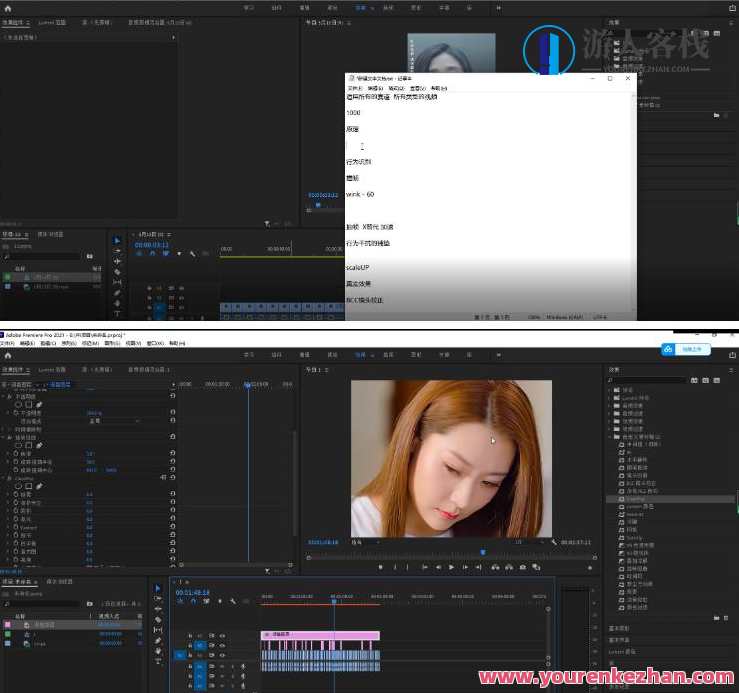This screenshot has width=739, height=693.
Task: Click the blue playhead on lower program monitor scrubber
Action: click(483, 551)
